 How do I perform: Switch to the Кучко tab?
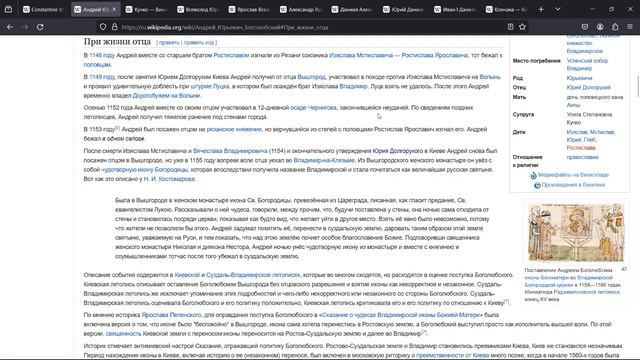[x=146, y=9]
